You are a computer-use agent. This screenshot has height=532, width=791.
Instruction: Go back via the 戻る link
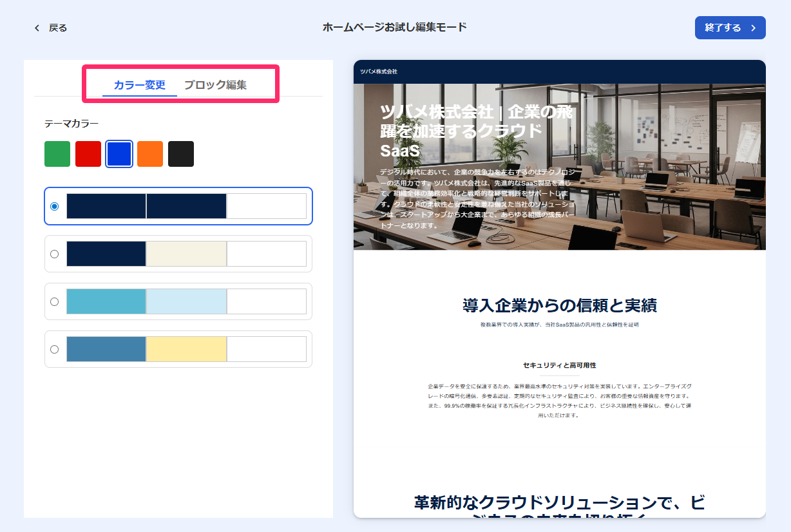(58, 28)
